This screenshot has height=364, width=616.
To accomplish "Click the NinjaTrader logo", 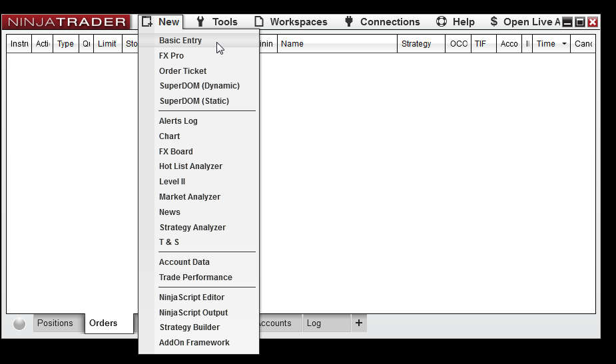I will click(67, 21).
